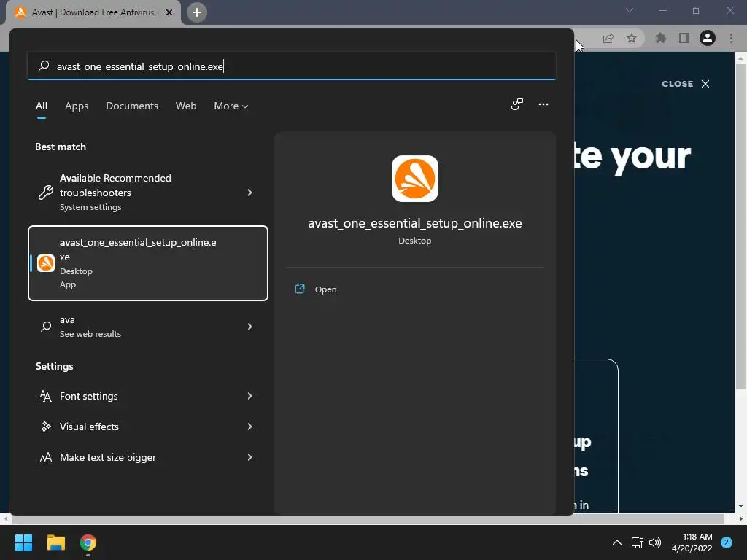The image size is (747, 560).
Task: Click the Make text size bigger icon
Action: click(x=46, y=458)
